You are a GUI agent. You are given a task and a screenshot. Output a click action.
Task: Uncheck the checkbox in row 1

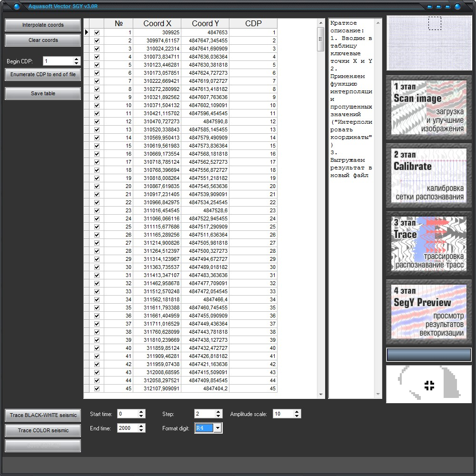[97, 33]
